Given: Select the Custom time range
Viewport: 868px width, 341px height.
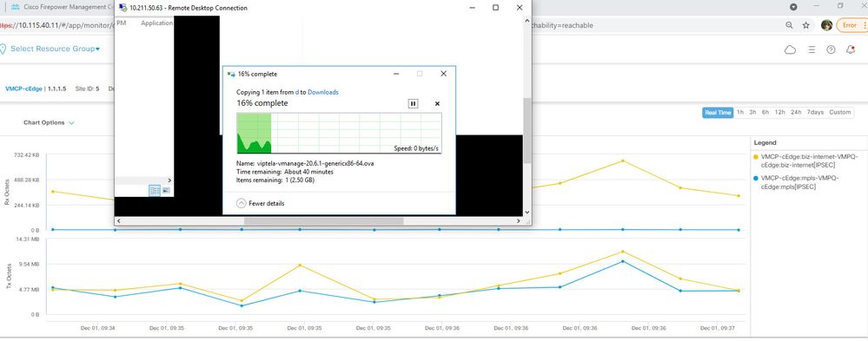Looking at the screenshot, I should pyautogui.click(x=840, y=112).
